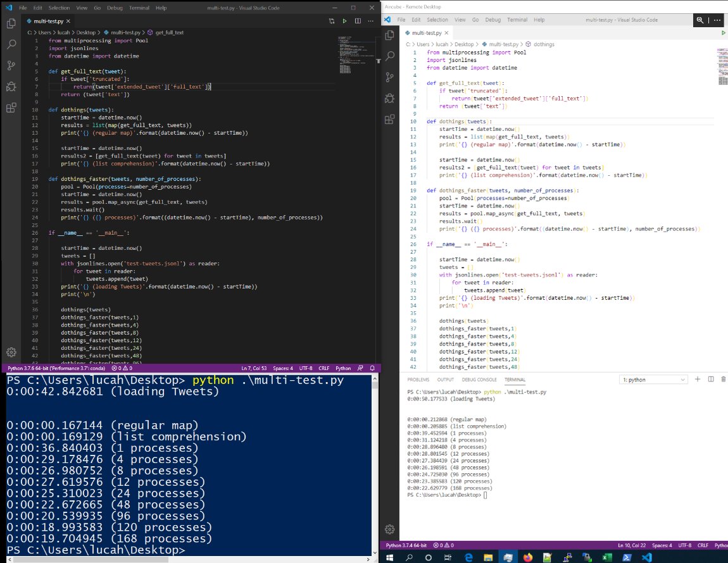Open the editor More Actions ellipsis menu

click(x=370, y=20)
